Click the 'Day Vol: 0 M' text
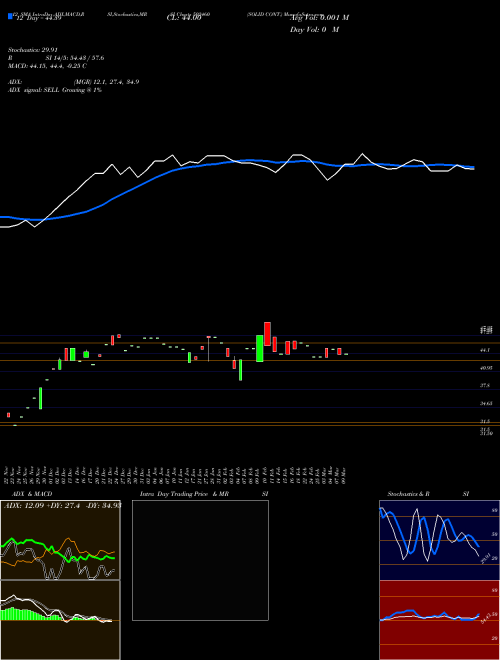500x660 pixels. point(314,30)
